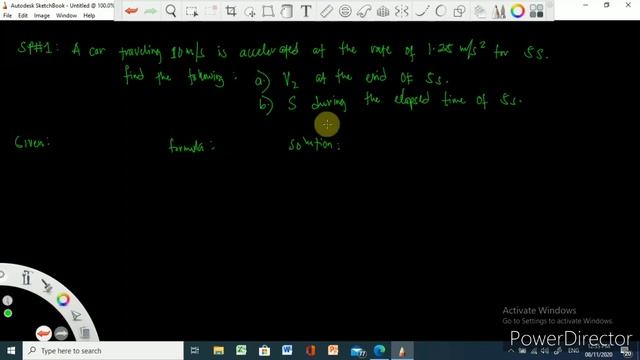Click the red Undo arrow in top toolbar

(x=131, y=11)
